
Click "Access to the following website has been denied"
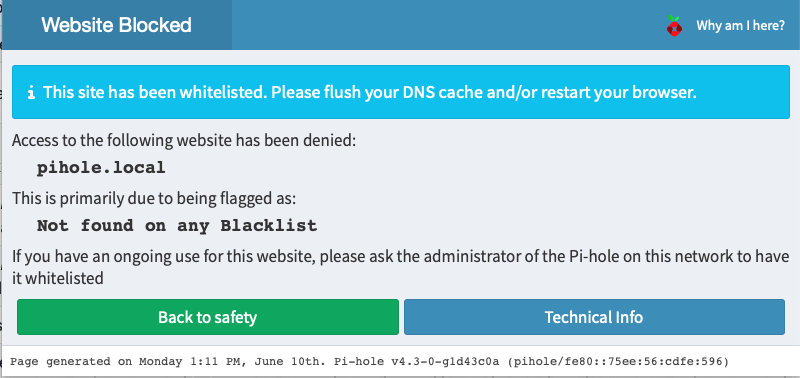coord(184,140)
